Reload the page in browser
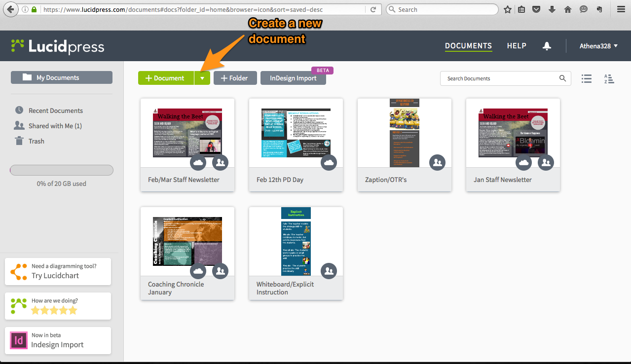The height and width of the screenshot is (364, 631). pos(373,9)
